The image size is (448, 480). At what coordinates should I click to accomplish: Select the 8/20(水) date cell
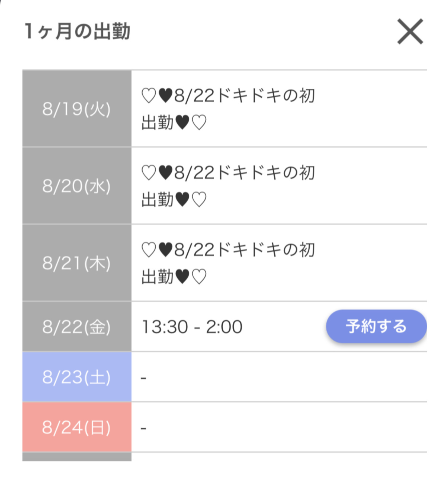click(77, 186)
